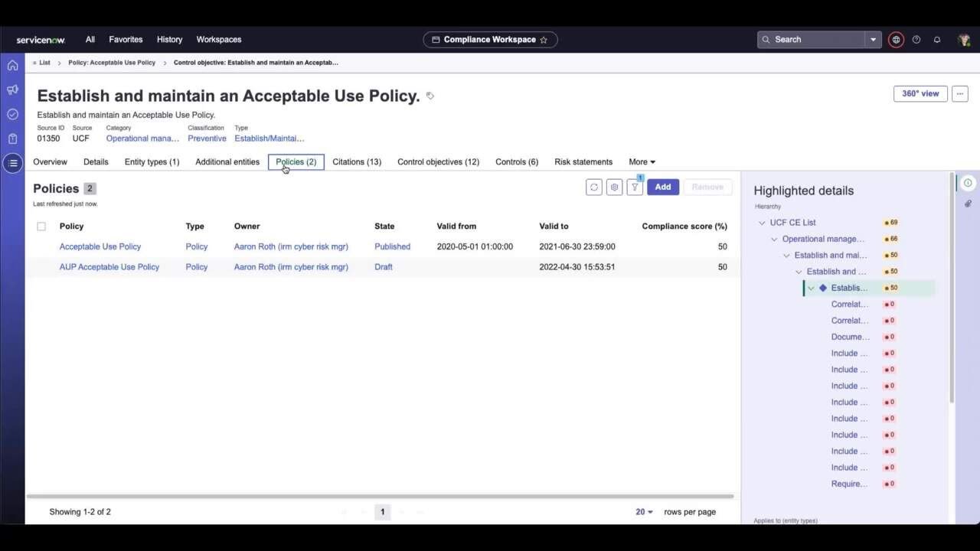Open the user avatar menu
Image resolution: width=980 pixels, height=551 pixels.
[963, 40]
